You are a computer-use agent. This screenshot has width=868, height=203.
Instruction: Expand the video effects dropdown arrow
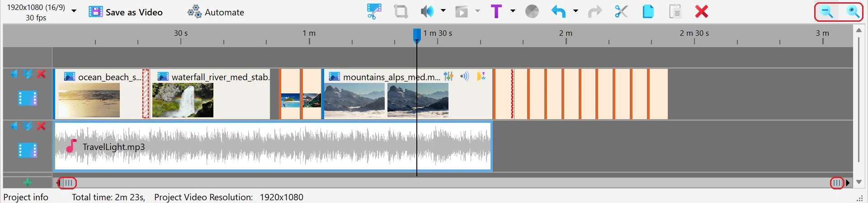(x=477, y=11)
